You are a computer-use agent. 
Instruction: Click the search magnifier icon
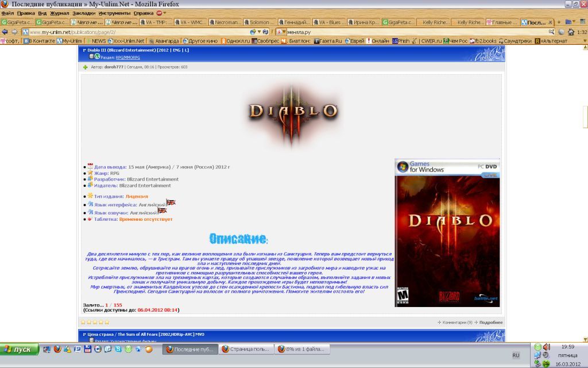tap(552, 32)
